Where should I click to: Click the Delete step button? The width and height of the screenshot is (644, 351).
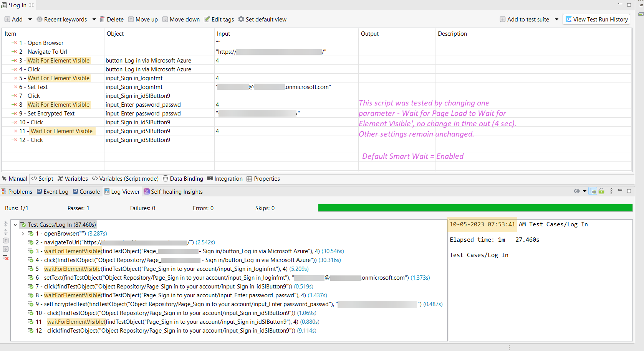click(x=112, y=20)
